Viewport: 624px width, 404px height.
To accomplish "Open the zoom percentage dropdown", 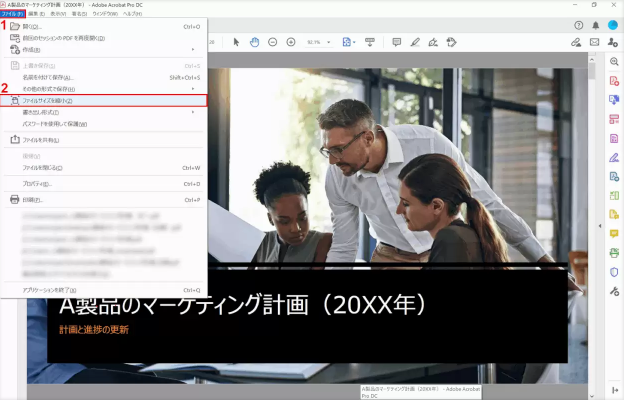I will 319,43.
